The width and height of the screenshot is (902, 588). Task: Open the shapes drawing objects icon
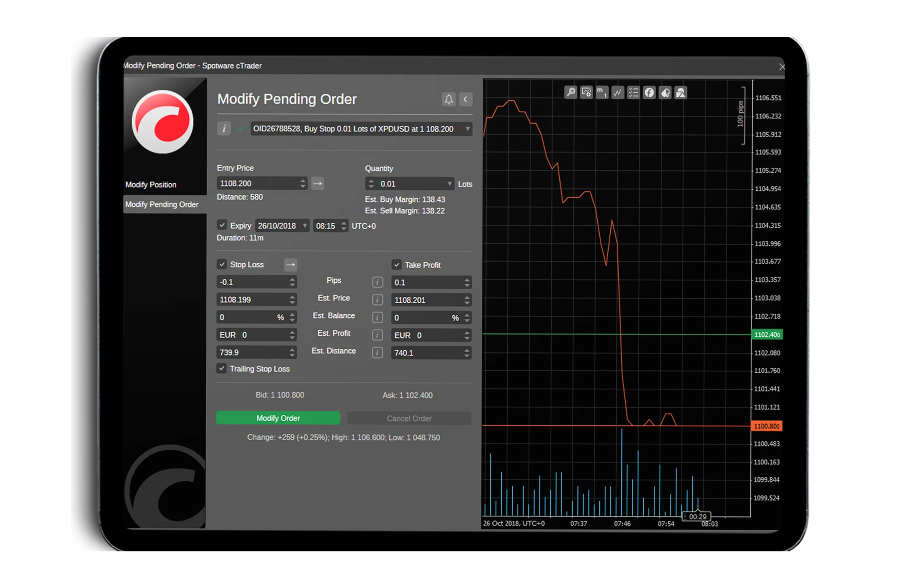(x=681, y=92)
